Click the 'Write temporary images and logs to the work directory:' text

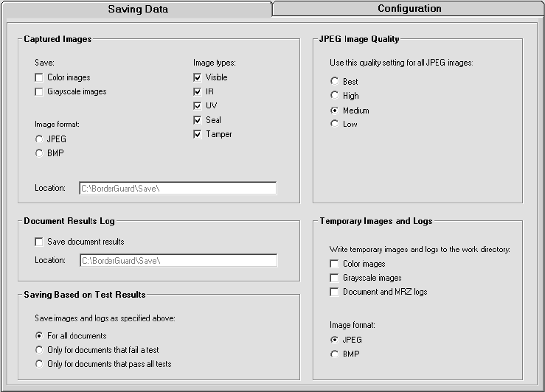[x=420, y=249]
